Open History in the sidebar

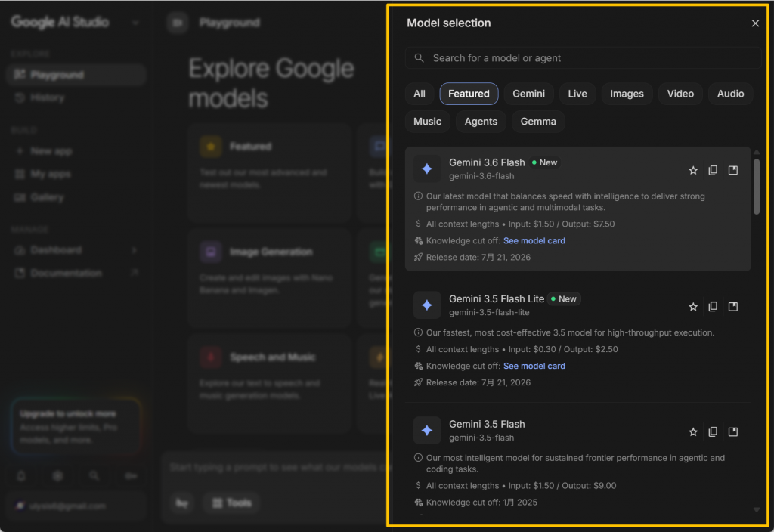(x=76, y=97)
